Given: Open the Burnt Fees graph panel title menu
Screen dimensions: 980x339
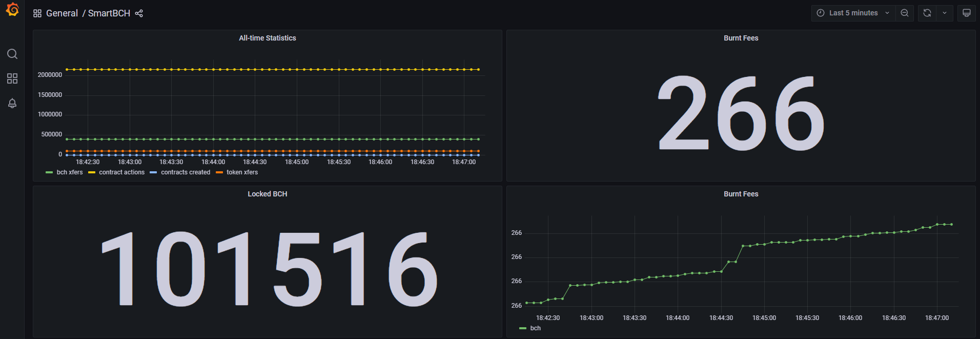Looking at the screenshot, I should [741, 194].
